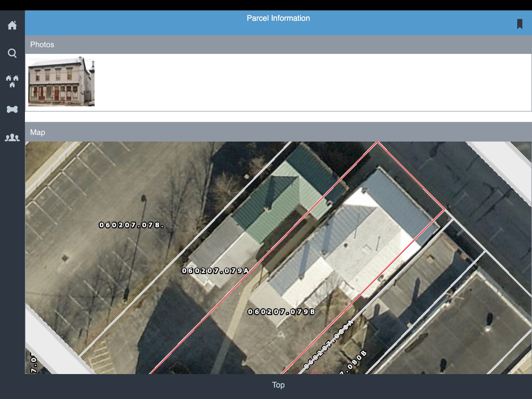The image size is (532, 399).
Task: Click Top to return to page top
Action: pos(278,385)
